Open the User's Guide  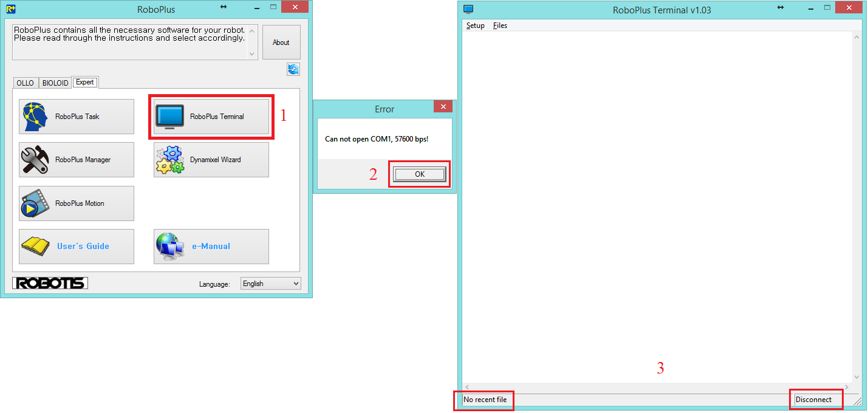tap(77, 247)
